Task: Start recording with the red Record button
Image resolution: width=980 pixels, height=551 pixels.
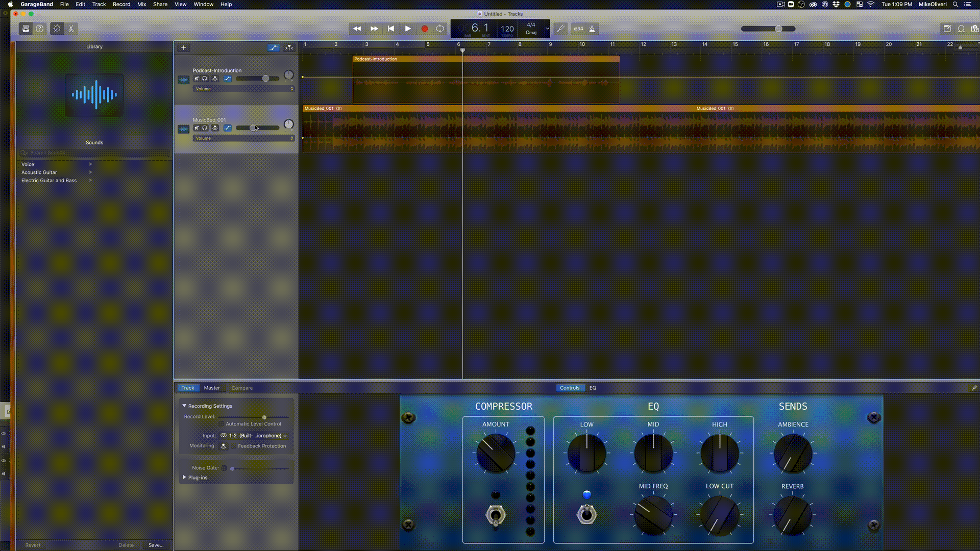Action: (x=424, y=29)
